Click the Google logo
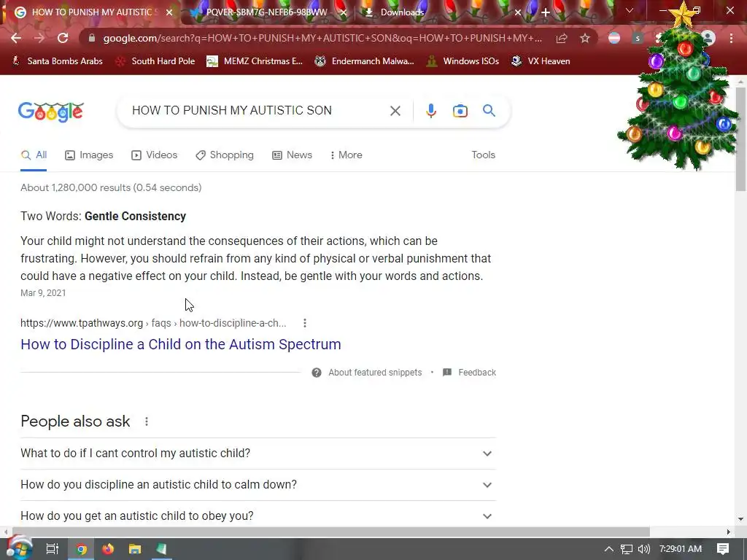This screenshot has height=560, width=747. click(x=51, y=112)
